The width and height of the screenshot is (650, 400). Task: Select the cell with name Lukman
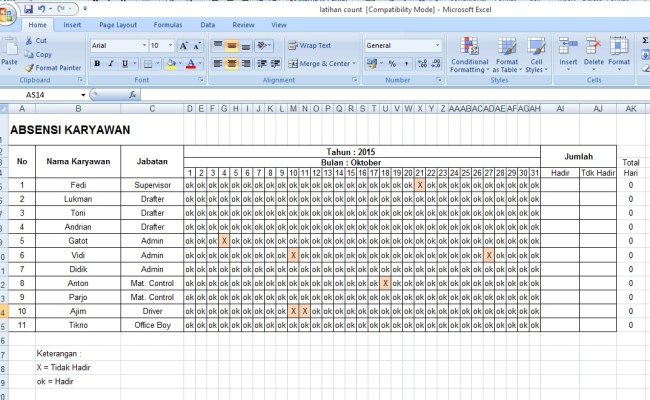(x=78, y=199)
